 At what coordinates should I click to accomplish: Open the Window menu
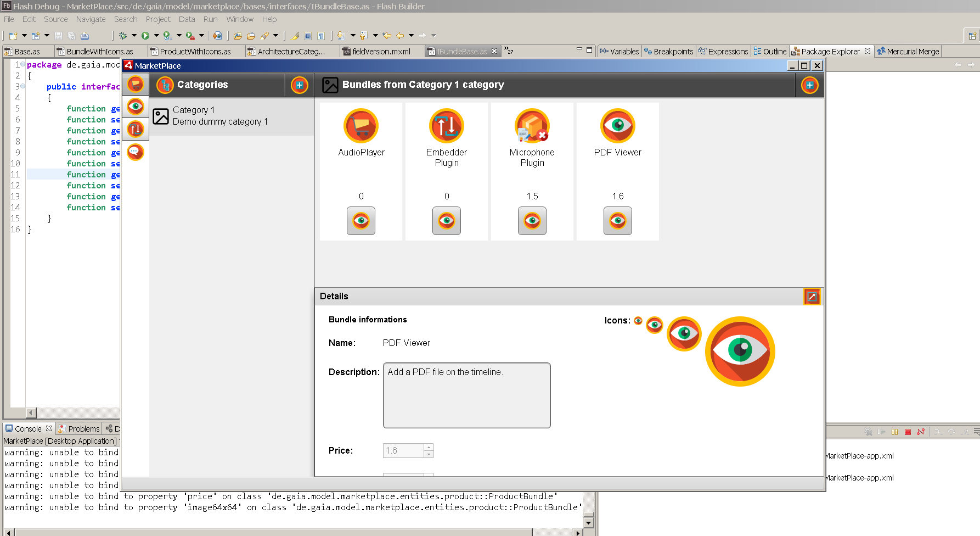(x=240, y=19)
